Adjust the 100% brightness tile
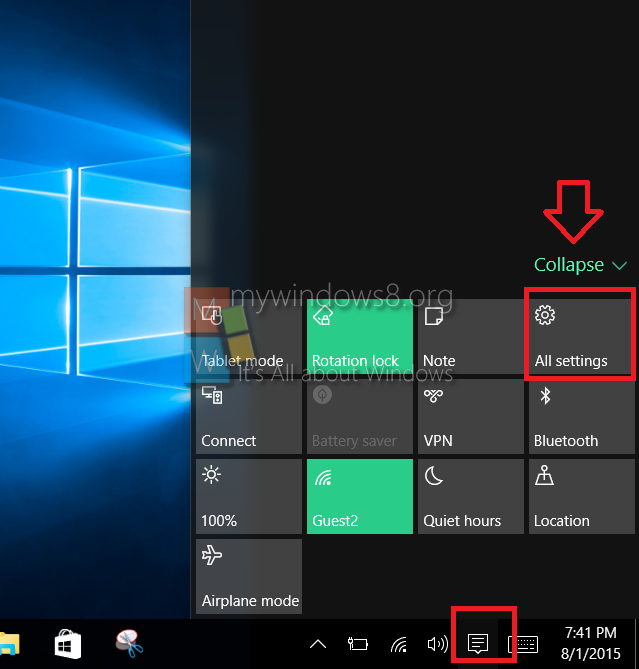 coord(248,497)
